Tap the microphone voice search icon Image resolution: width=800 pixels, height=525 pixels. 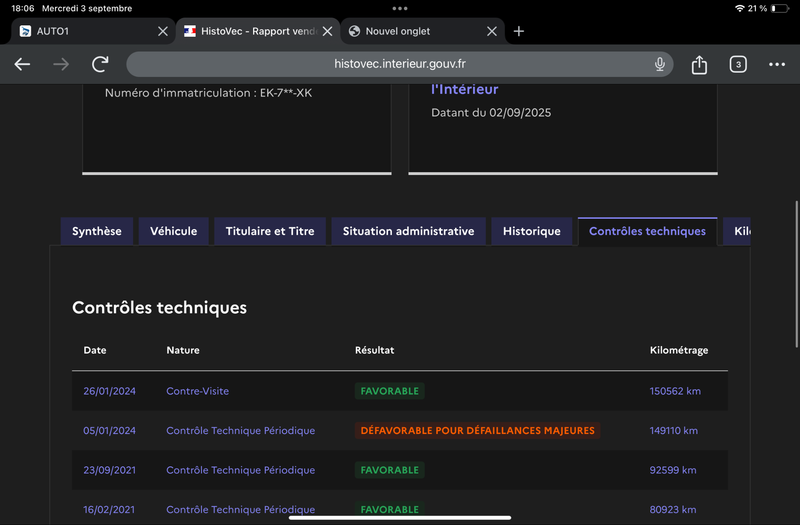(x=660, y=64)
